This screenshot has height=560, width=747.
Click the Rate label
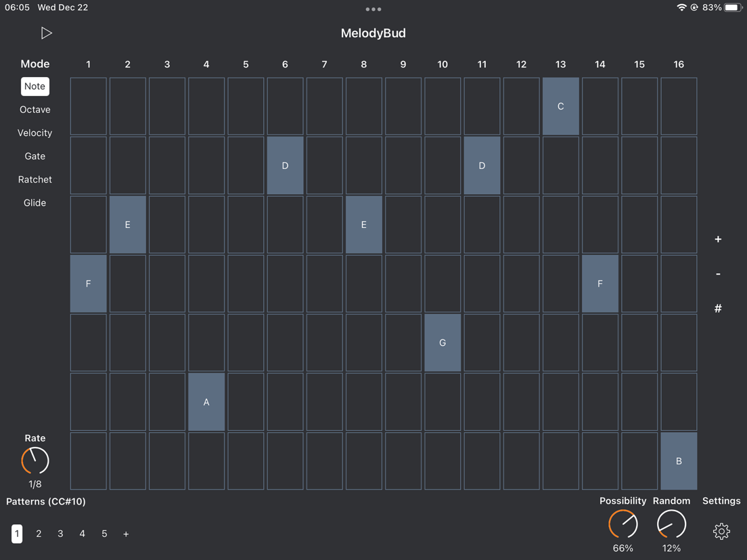pos(35,438)
